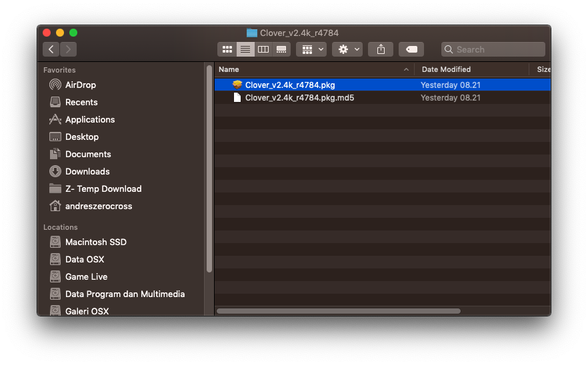Click the Favorites section header
This screenshot has width=588, height=365.
(59, 70)
